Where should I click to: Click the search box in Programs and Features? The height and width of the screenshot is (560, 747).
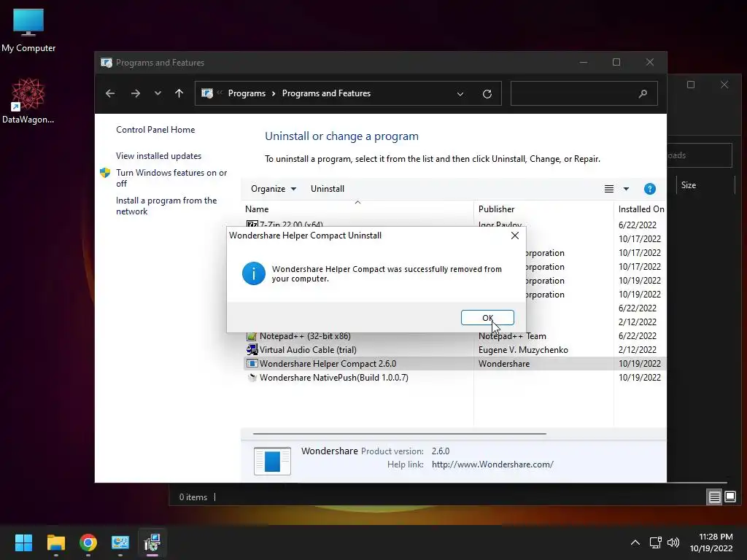point(584,93)
